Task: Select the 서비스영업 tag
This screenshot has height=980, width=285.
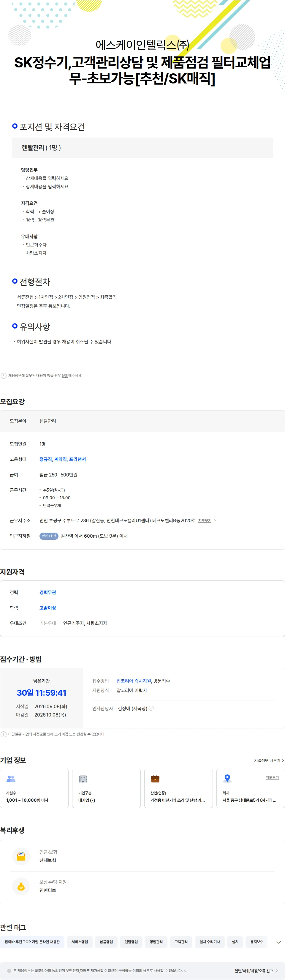Action: click(x=80, y=942)
